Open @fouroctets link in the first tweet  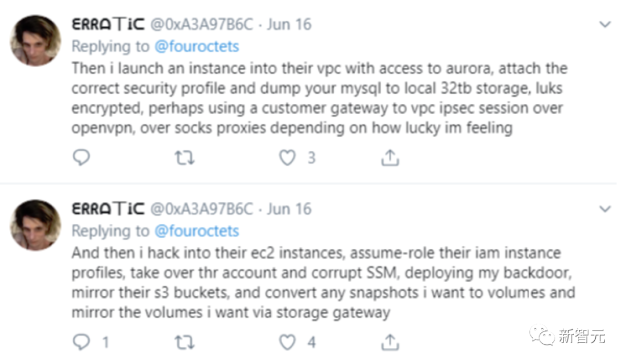(196, 46)
